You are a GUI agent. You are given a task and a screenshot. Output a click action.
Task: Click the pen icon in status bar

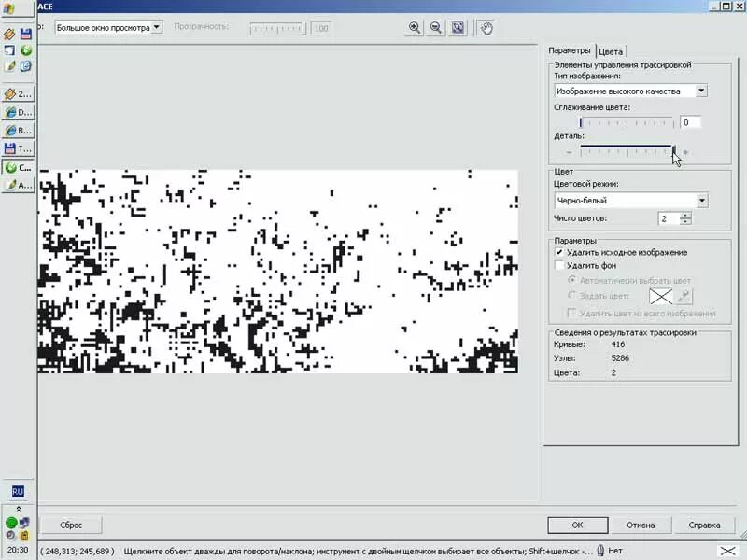pos(600,551)
